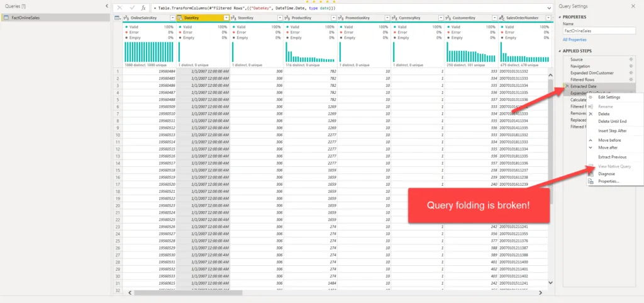
Task: Select Diagnose from the context menu
Action: (x=606, y=173)
